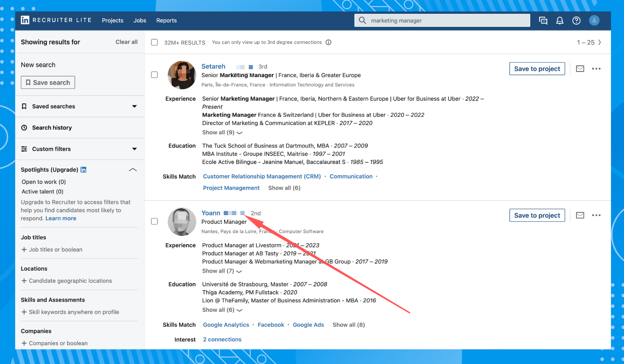The image size is (624, 364).
Task: Click the 1 – 25 page range
Action: pos(586,42)
